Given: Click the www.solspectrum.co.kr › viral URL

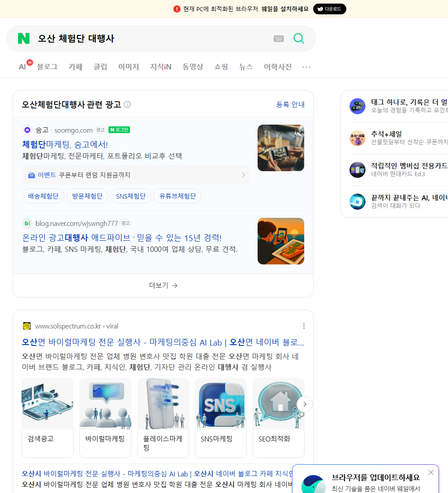Looking at the screenshot, I should [77, 326].
